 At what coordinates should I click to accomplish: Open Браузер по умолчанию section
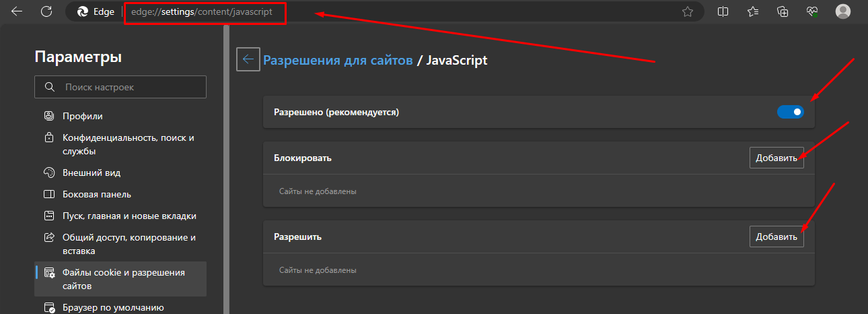point(120,307)
